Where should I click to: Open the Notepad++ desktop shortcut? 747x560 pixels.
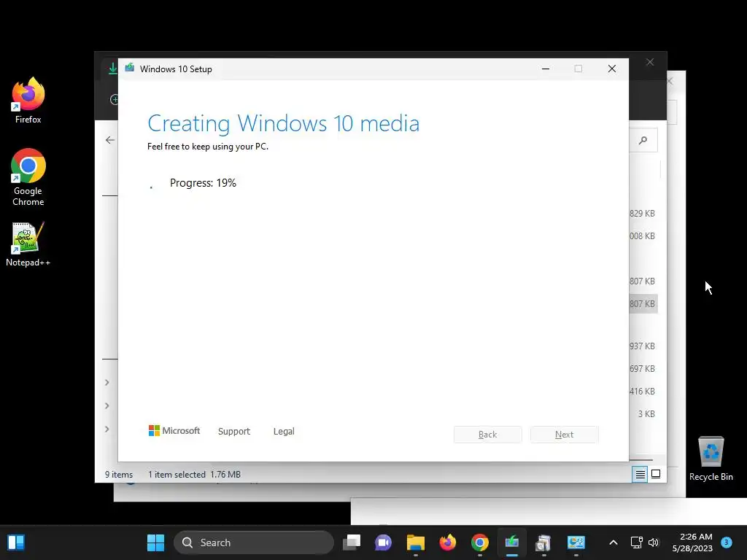(28, 244)
